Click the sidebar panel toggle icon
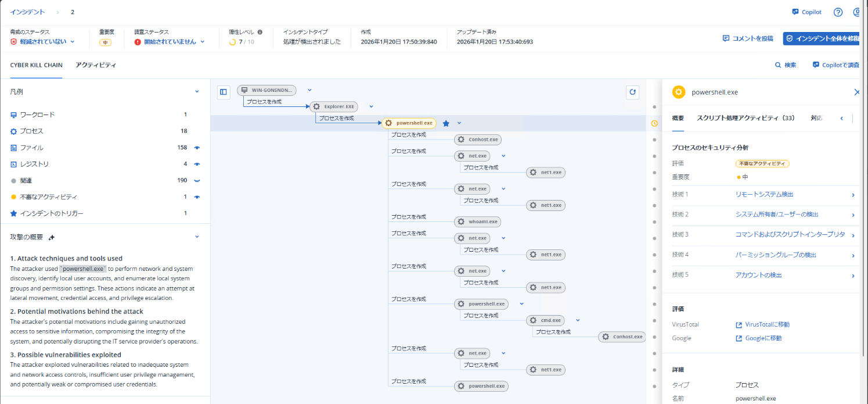The height and width of the screenshot is (404, 868). coord(224,92)
